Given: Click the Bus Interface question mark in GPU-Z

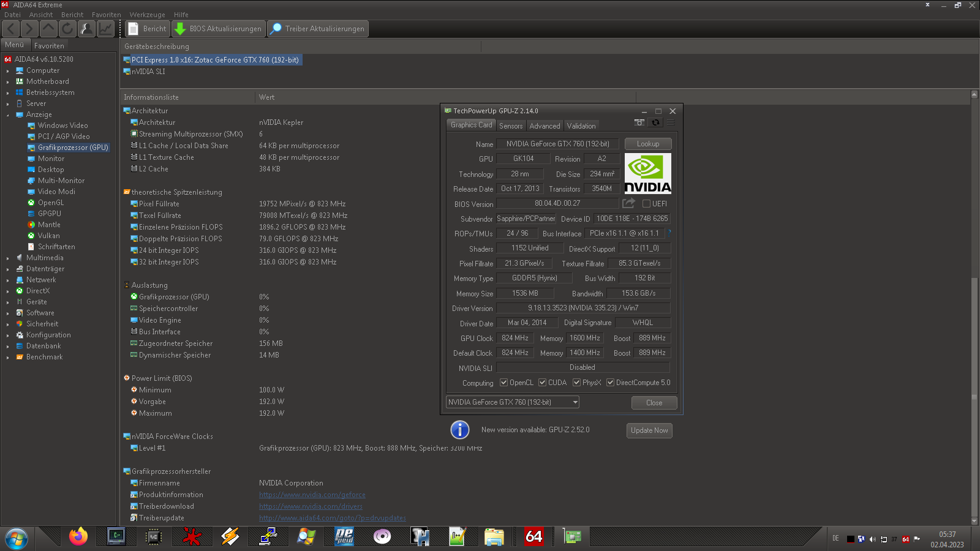Looking at the screenshot, I should coord(669,232).
